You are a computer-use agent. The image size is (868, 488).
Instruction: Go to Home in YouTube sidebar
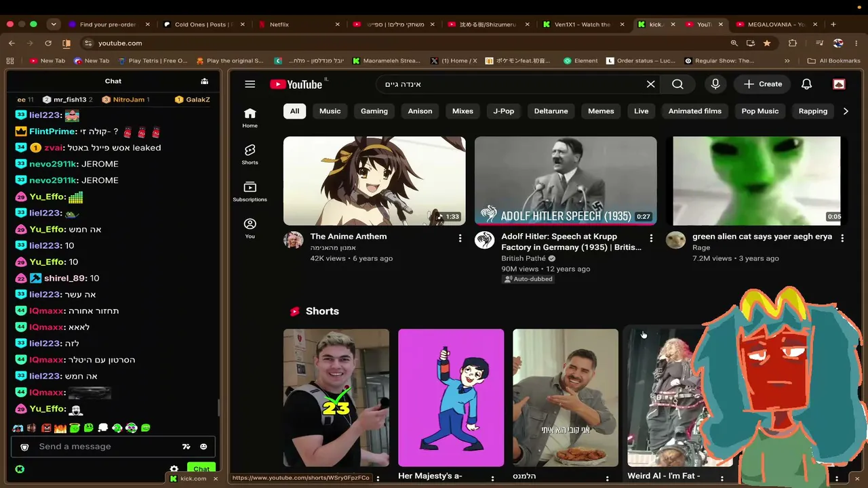click(250, 117)
